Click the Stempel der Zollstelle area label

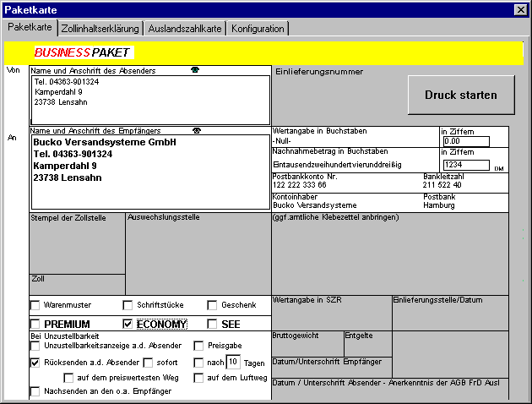(x=68, y=218)
